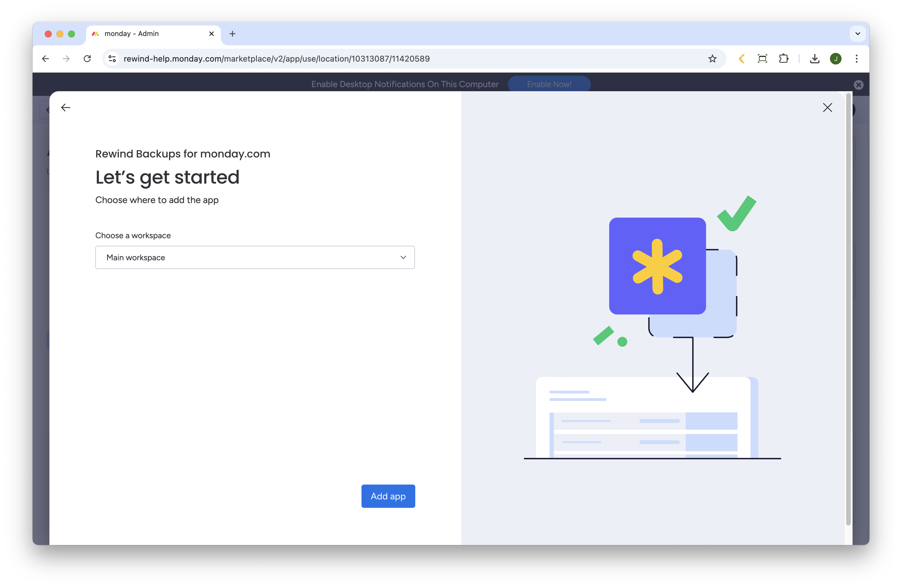The height and width of the screenshot is (588, 902).
Task: Open the Main workspace dropdown
Action: [255, 257]
